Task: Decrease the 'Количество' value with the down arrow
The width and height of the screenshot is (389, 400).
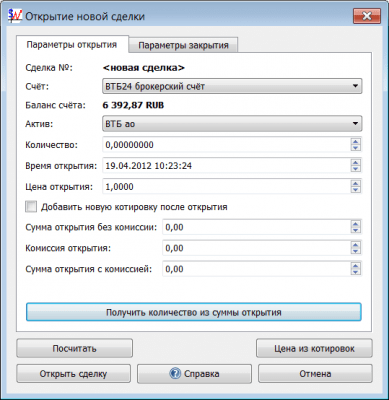Action: tap(356, 148)
